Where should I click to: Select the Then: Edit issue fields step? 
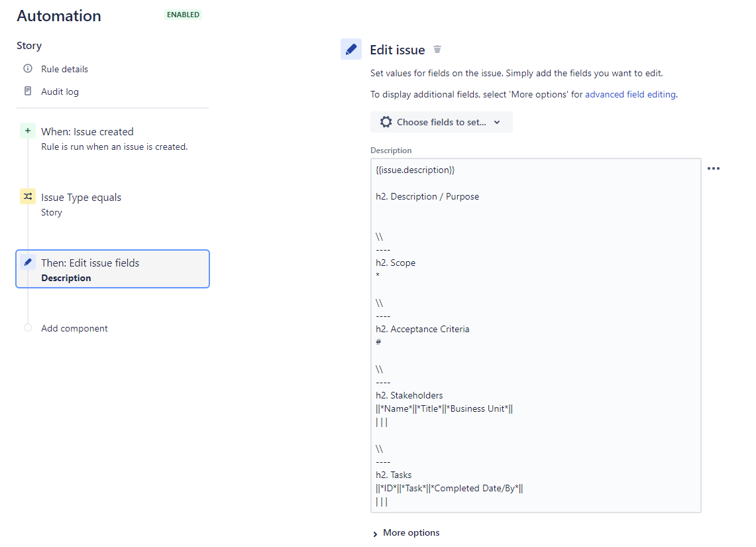(x=113, y=269)
